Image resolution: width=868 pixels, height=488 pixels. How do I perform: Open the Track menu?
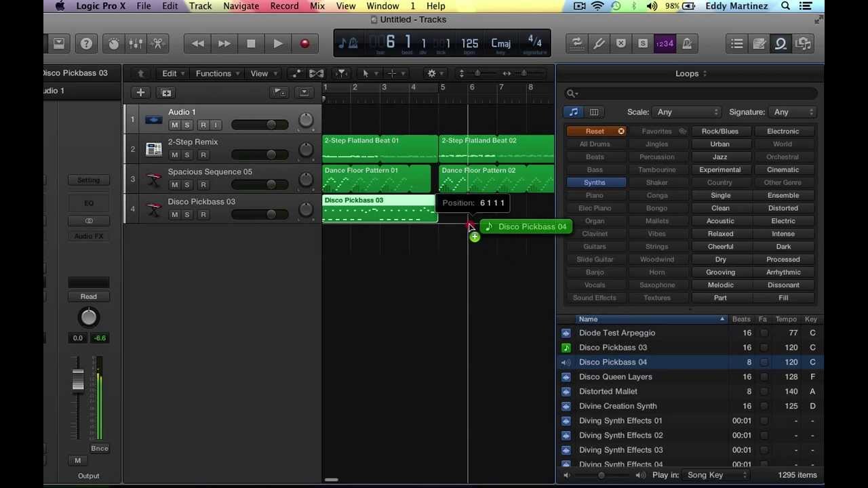coord(200,6)
